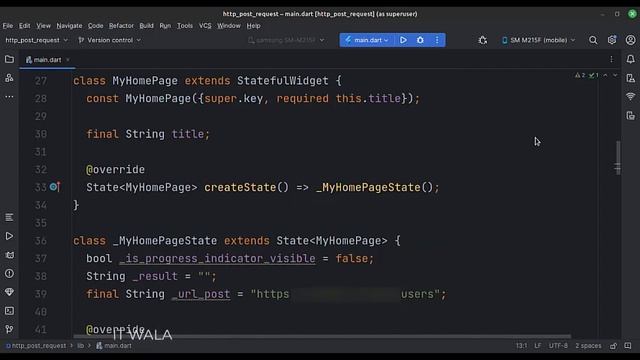Click the editor horizontal scrollbar
This screenshot has height=360, width=640.
(x=322, y=337)
